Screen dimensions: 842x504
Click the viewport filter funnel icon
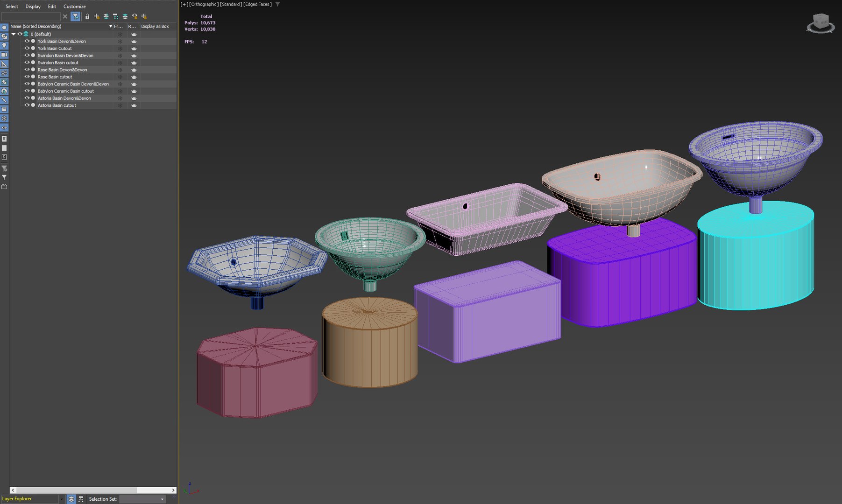[x=277, y=4]
